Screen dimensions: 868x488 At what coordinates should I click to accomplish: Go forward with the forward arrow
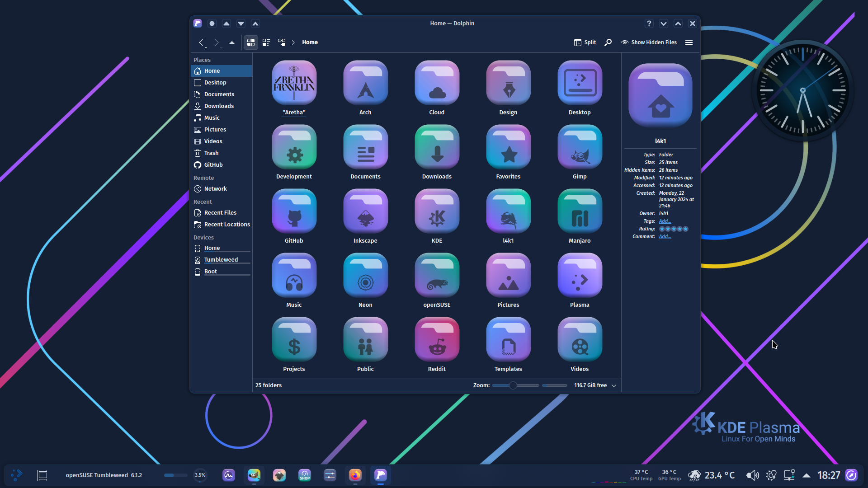coord(217,42)
